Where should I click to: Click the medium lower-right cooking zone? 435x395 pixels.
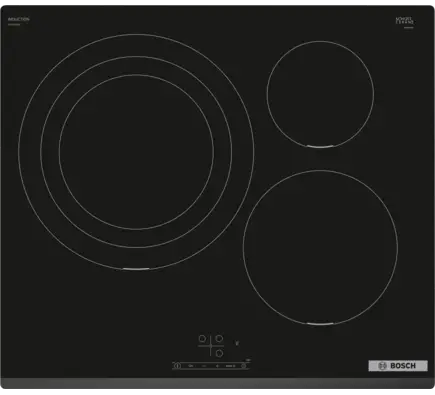tap(320, 247)
